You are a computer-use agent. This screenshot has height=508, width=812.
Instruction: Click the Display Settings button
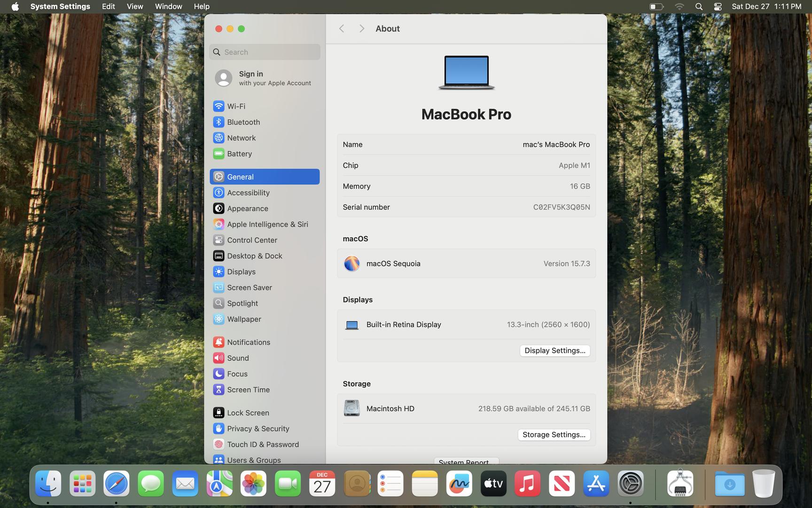click(554, 351)
